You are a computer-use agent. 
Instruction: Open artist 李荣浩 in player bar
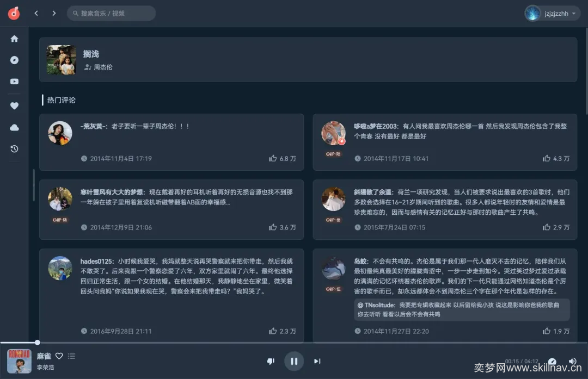[45, 368]
